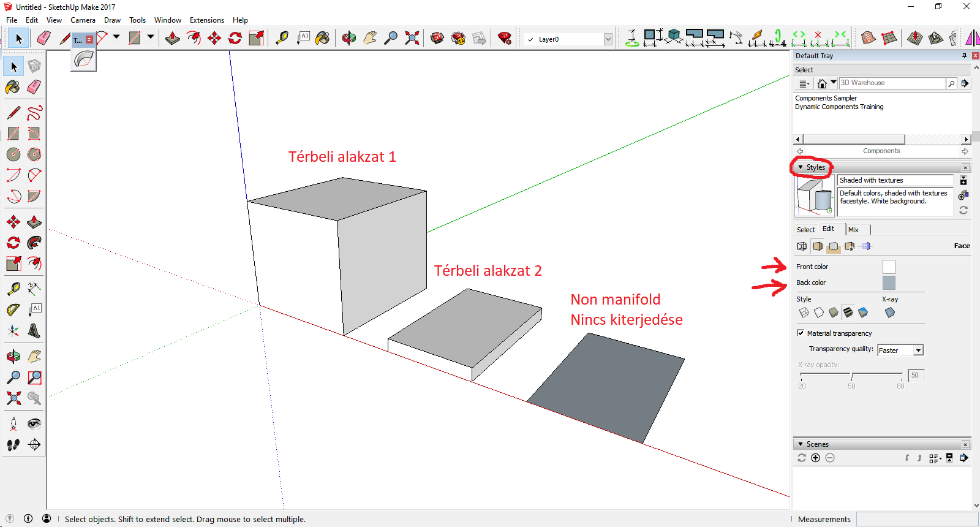
Task: Pick the Rotated Rectangle tool
Action: tap(34, 134)
